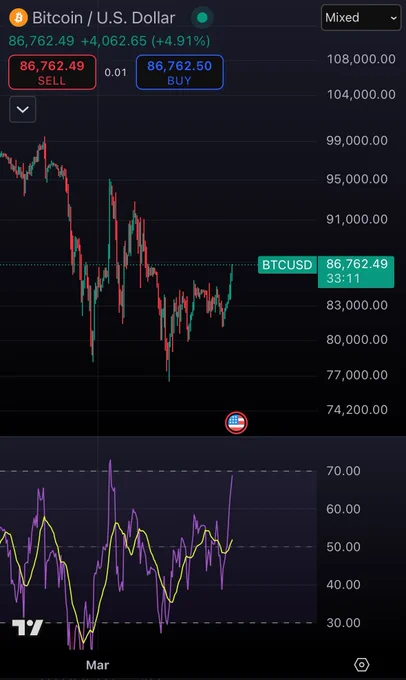The width and height of the screenshot is (406, 680).
Task: Click the 30.00 RSI axis label
Action: 343,623
